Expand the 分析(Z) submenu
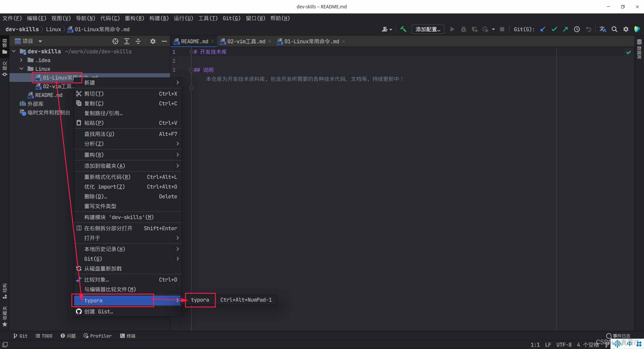644x349 pixels. pos(128,144)
